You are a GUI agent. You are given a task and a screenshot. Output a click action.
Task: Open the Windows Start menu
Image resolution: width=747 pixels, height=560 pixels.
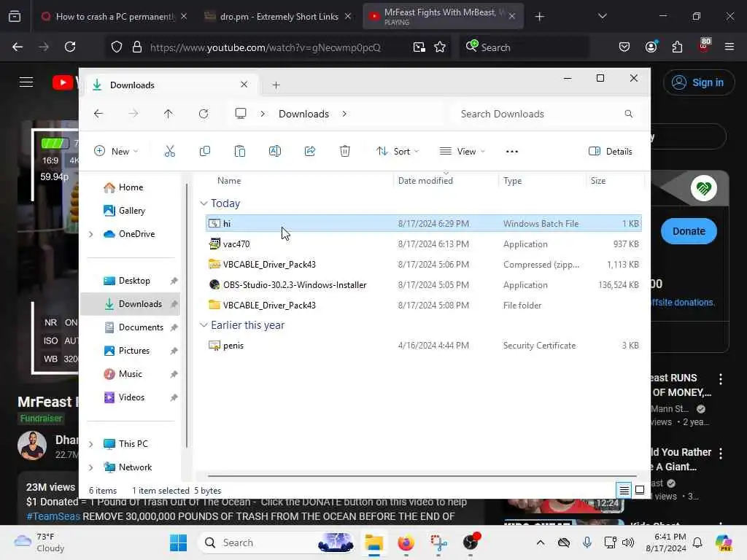[178, 542]
